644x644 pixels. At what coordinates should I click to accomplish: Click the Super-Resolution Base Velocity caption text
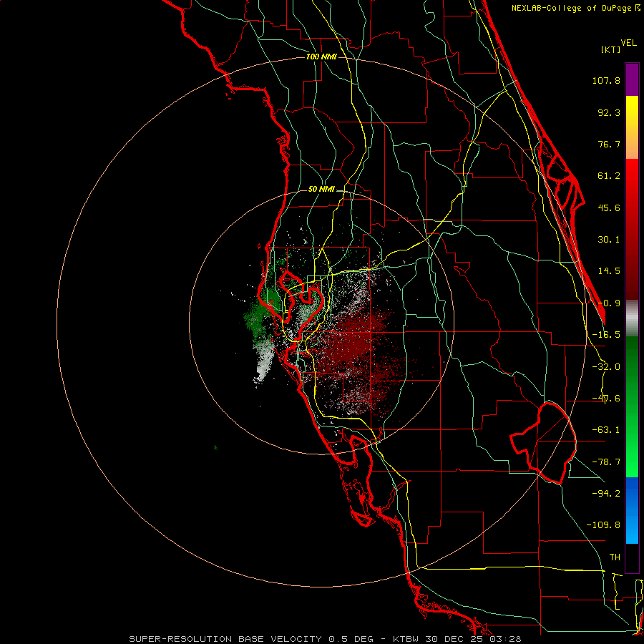tap(325, 639)
